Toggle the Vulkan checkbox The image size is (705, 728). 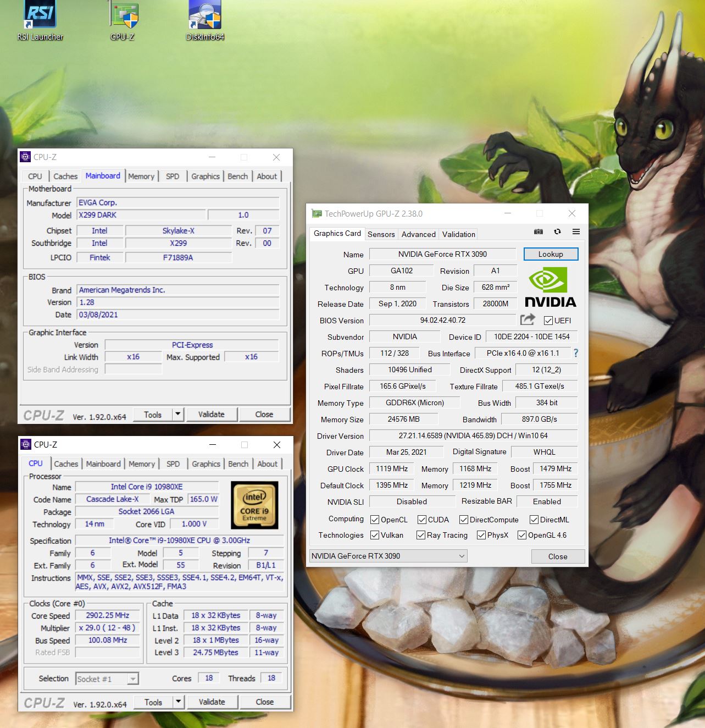(x=375, y=535)
